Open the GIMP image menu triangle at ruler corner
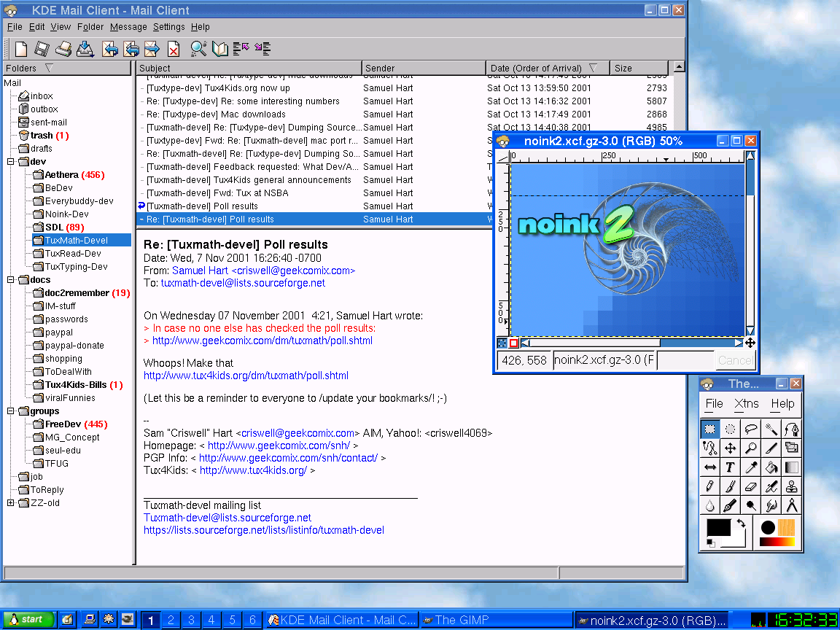Screen dimensions: 840x630 (502, 157)
